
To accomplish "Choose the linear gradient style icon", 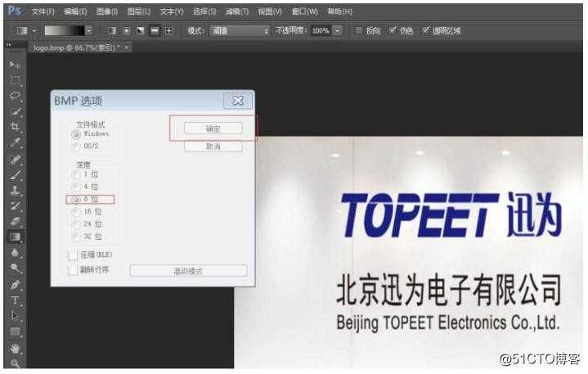I will [112, 30].
